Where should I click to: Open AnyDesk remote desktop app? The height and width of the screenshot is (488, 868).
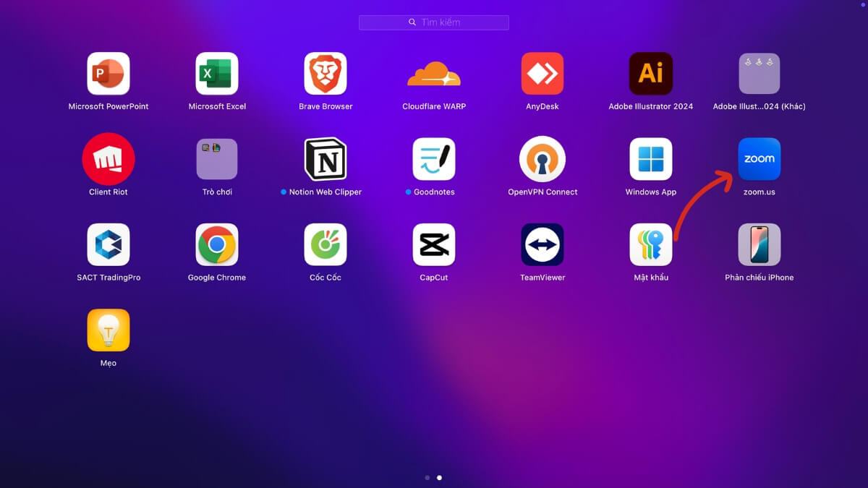[x=542, y=74]
